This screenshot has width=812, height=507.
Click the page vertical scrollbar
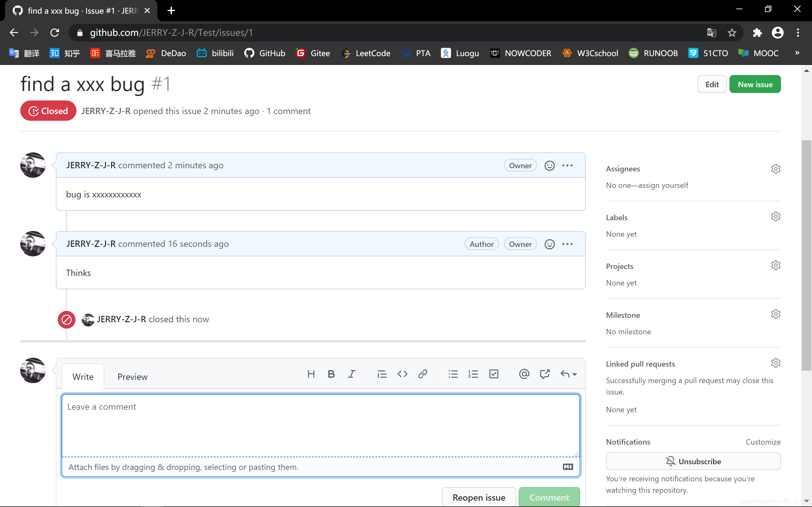pyautogui.click(x=806, y=255)
